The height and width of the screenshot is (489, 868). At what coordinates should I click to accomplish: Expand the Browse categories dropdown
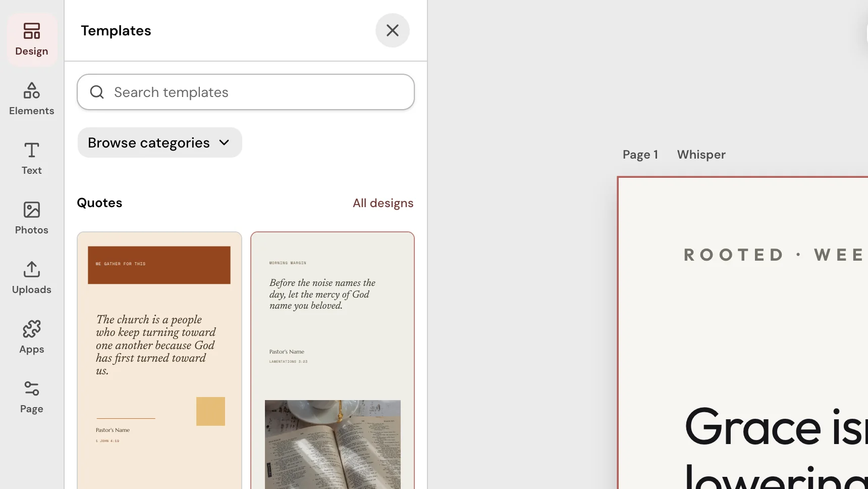click(x=159, y=142)
